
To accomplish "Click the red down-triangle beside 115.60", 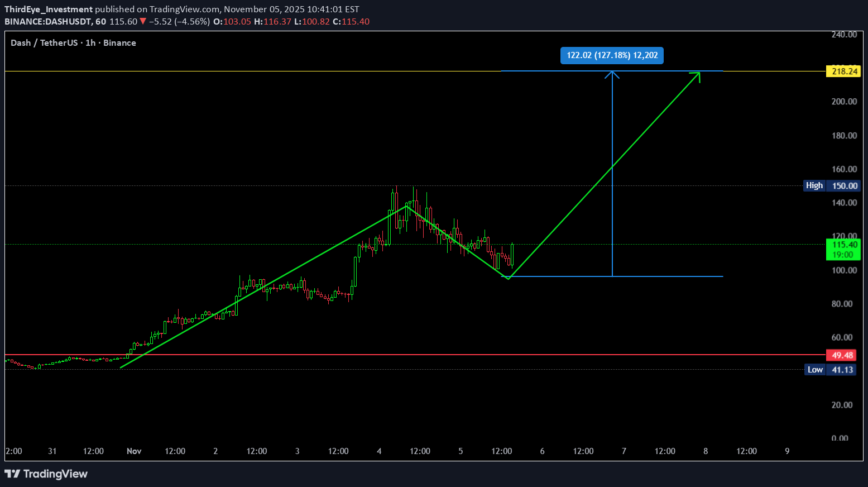I will (x=143, y=22).
